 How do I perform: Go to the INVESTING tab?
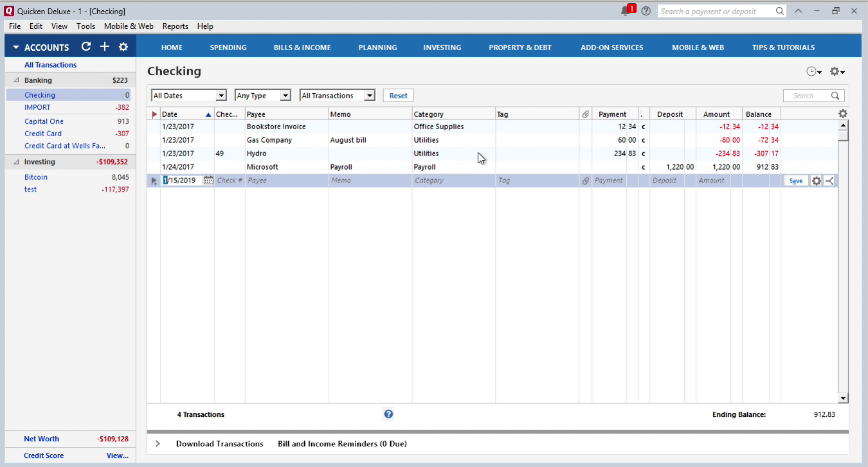point(442,48)
